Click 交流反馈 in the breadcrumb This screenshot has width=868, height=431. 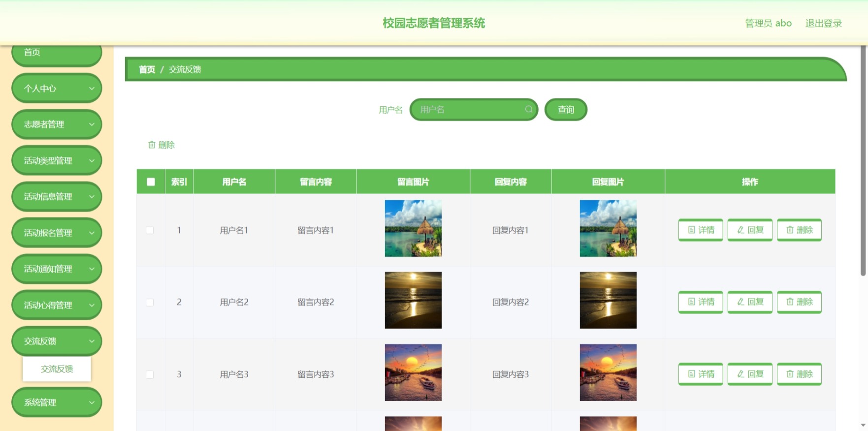coord(185,69)
